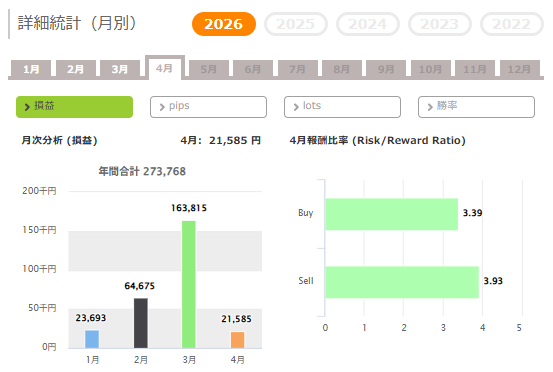The image size is (553, 372).
Task: Show the pips statistics view
Action: [x=208, y=107]
